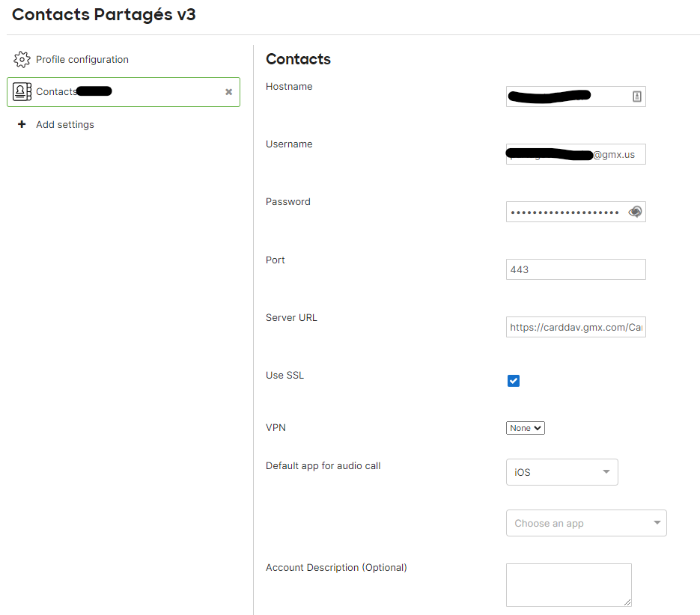The width and height of the screenshot is (700, 615).
Task: Click the dropdown arrow on the iOS selector
Action: coord(606,471)
